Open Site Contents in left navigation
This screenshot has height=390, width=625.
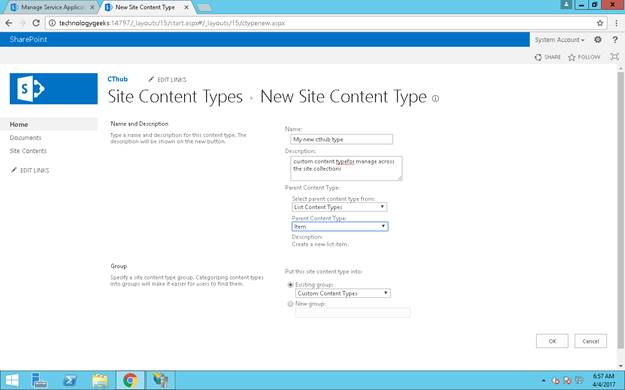pyautogui.click(x=28, y=151)
